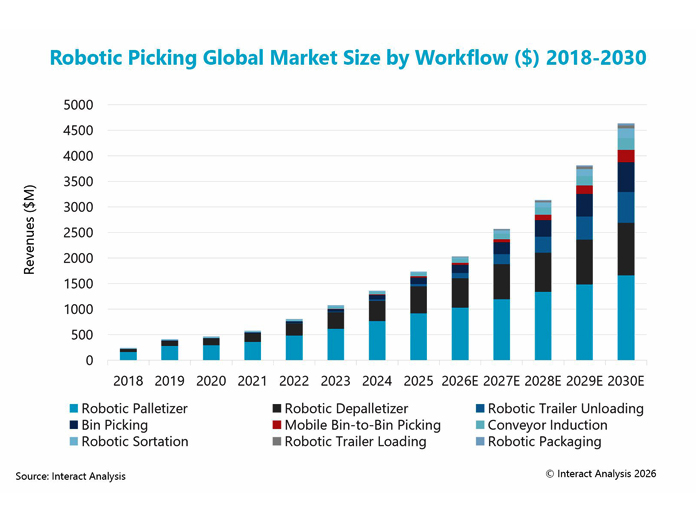Click the '2000' y-axis value
The image size is (696, 522).
point(79,258)
